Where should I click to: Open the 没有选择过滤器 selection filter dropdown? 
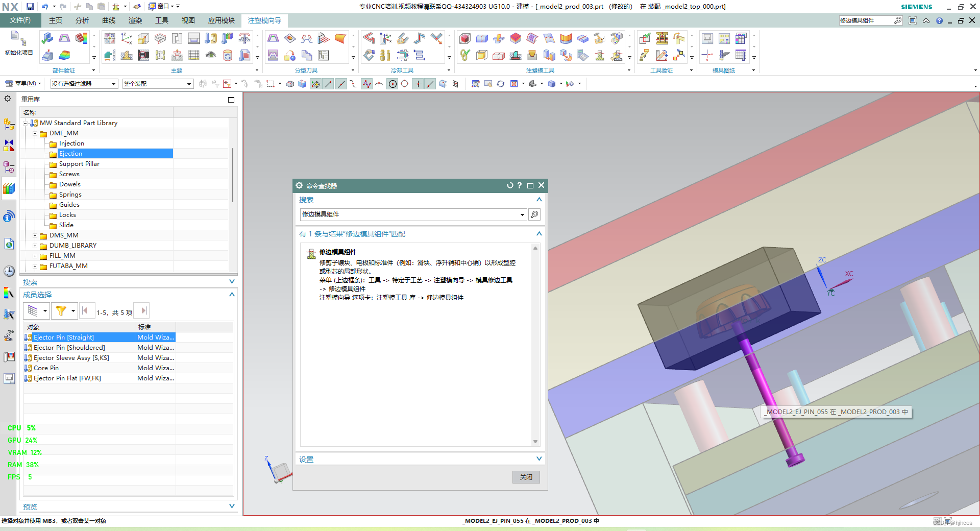84,84
